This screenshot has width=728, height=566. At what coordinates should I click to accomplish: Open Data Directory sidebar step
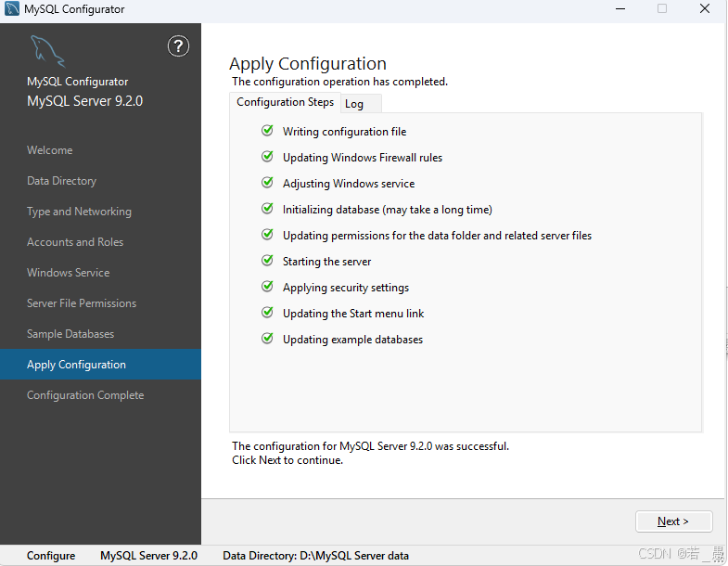(61, 181)
